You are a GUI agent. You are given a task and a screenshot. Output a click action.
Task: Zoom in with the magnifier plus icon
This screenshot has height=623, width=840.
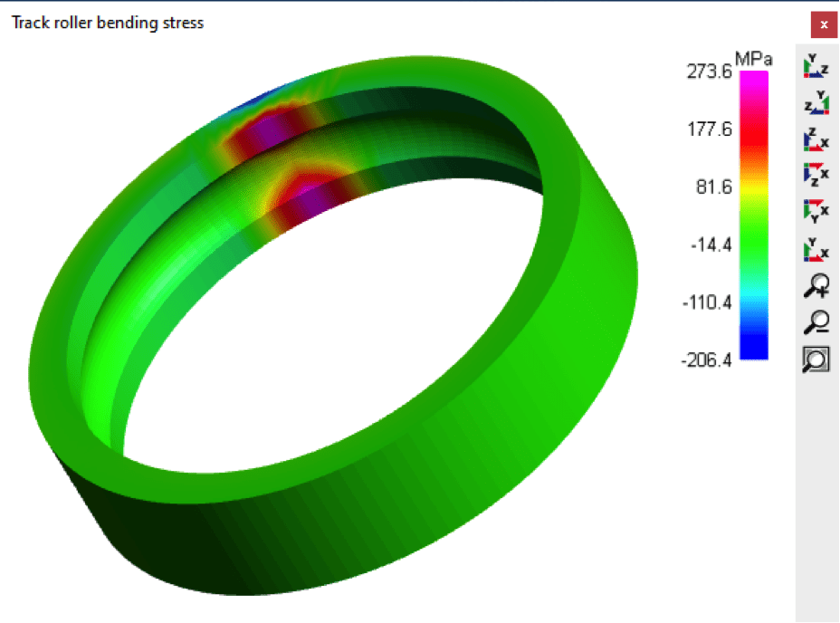(x=816, y=286)
